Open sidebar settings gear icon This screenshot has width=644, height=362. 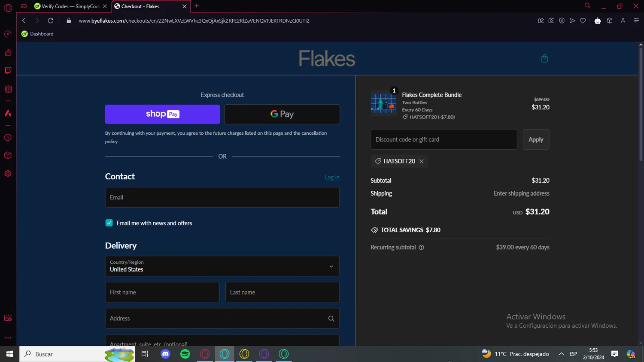[8, 174]
